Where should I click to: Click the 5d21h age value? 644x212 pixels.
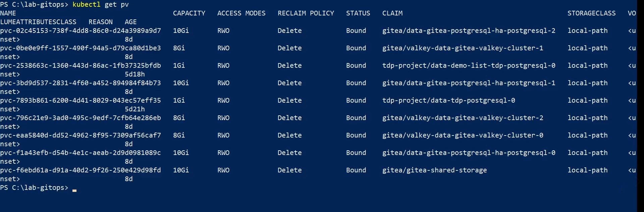[135, 109]
